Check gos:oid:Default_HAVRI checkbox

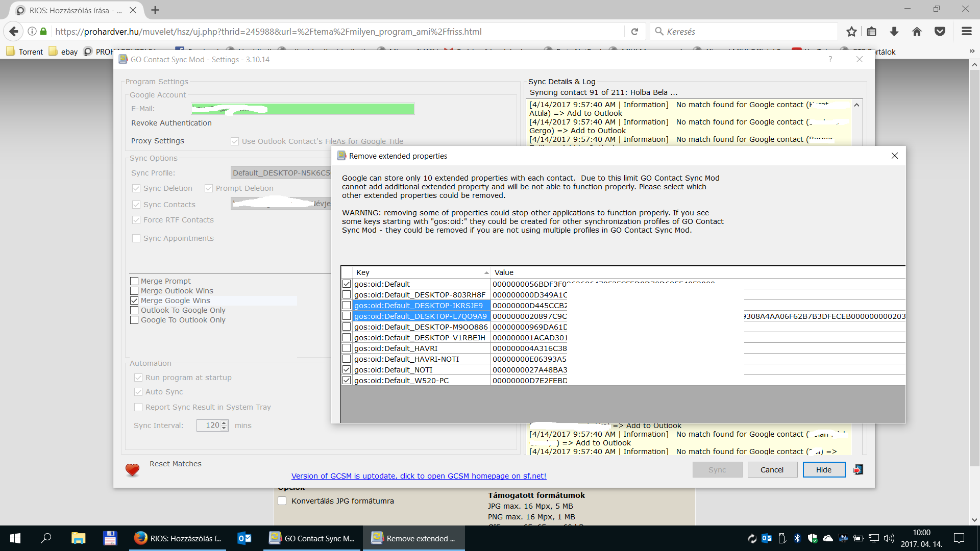[x=347, y=348]
